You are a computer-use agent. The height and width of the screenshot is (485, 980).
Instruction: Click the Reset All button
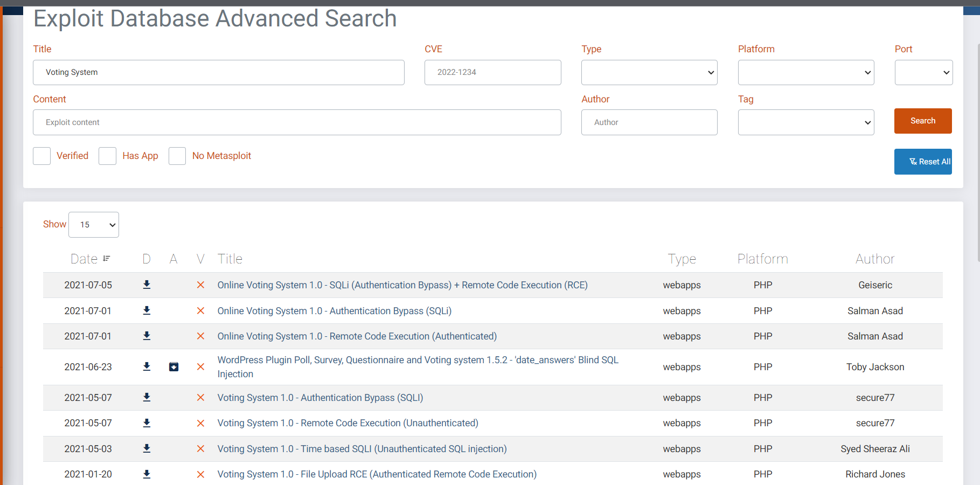[x=923, y=162]
